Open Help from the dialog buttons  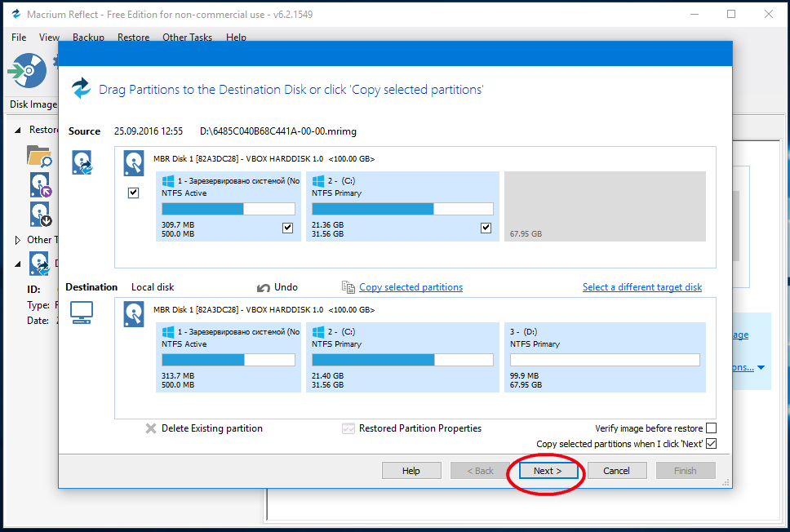tap(411, 471)
